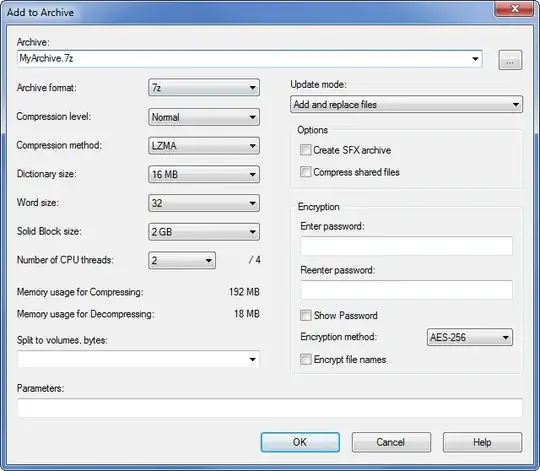Open the Dictionary size dropdown
Viewport: 540px width, 471px height.
[x=204, y=174]
